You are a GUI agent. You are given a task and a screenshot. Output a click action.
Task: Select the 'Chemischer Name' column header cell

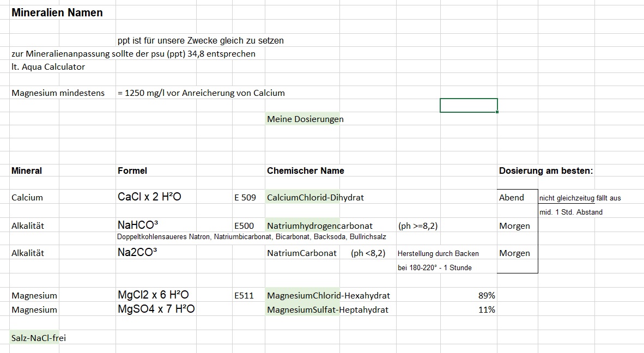306,171
